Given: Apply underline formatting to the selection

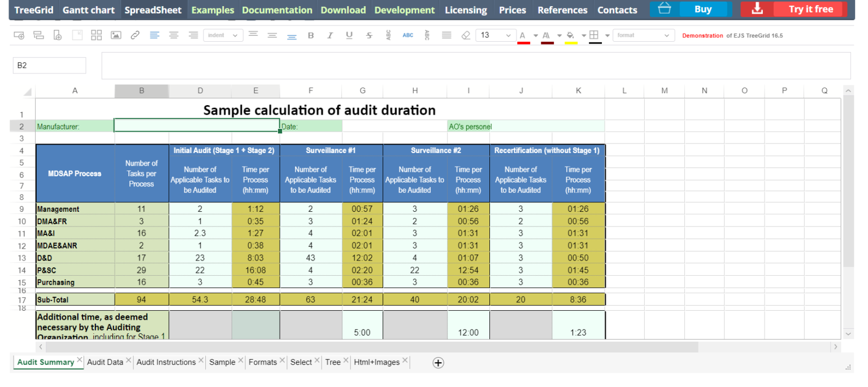Looking at the screenshot, I should tap(349, 34).
